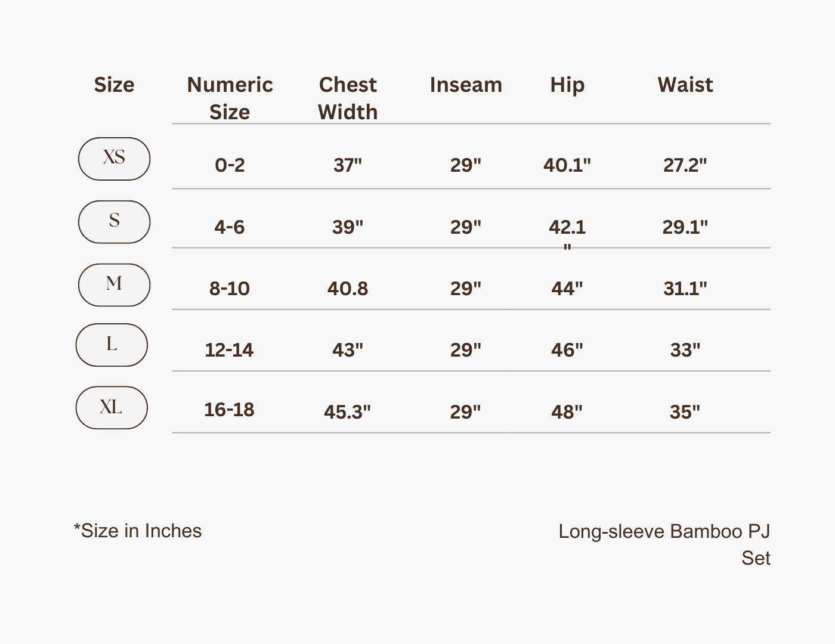Click the Waist column header
Image resolution: width=835 pixels, height=644 pixels.
tap(685, 85)
